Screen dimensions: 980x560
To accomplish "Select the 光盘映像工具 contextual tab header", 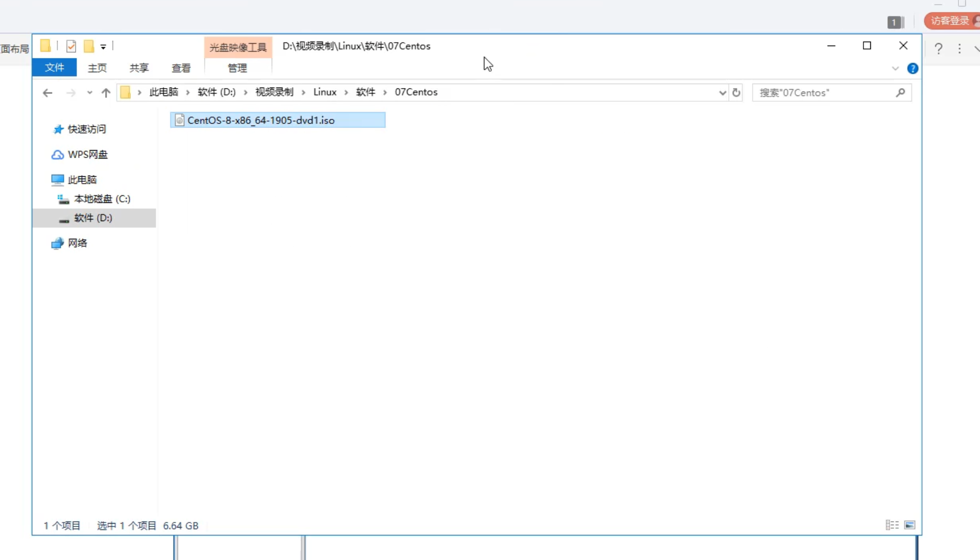I will 238,47.
